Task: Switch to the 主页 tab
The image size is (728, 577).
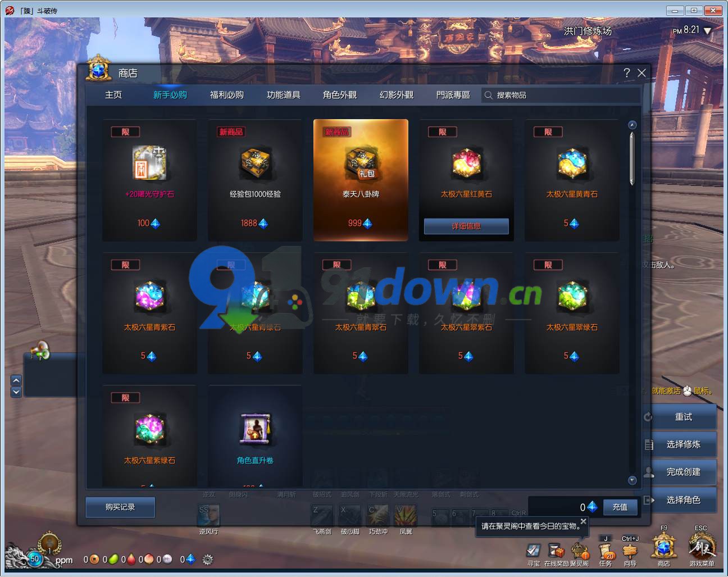Action: [x=113, y=95]
